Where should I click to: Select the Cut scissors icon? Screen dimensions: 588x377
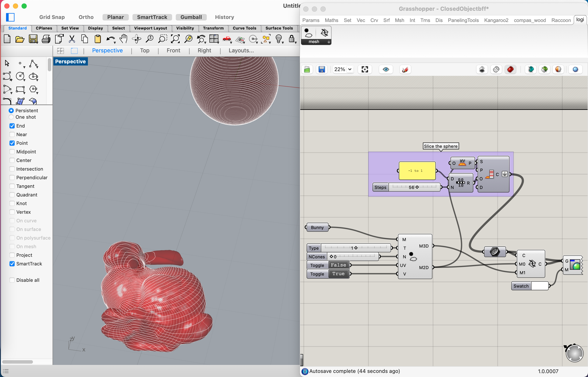tap(72, 39)
